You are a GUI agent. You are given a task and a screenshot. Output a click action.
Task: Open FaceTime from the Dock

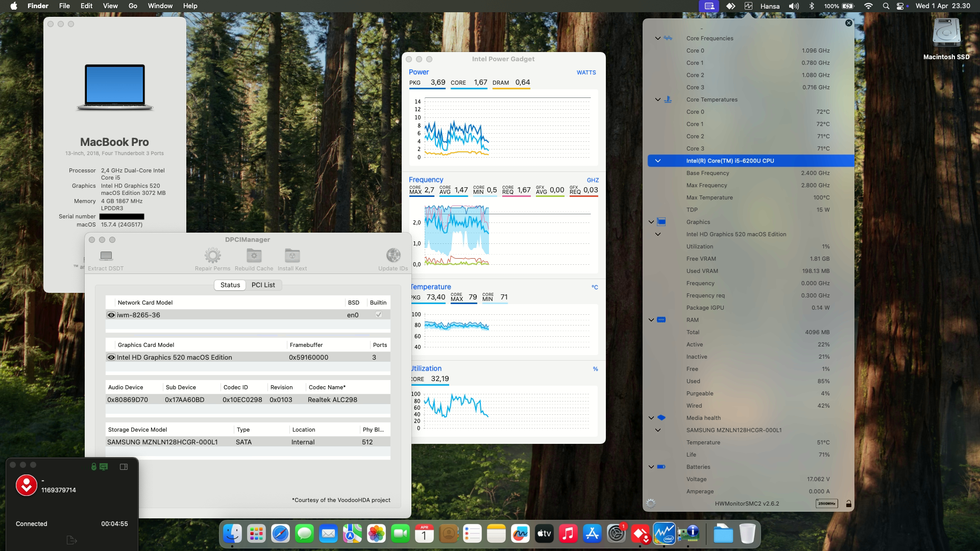[400, 534]
